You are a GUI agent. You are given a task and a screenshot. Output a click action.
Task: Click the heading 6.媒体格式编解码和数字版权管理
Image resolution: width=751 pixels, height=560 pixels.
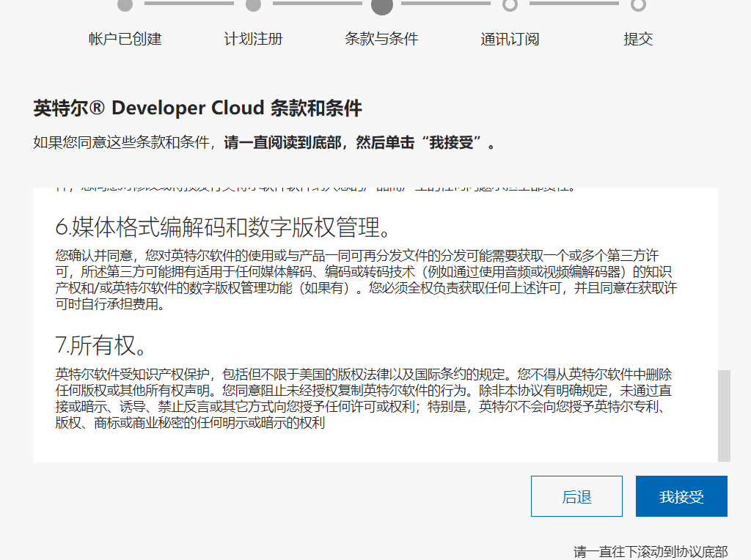[223, 227]
